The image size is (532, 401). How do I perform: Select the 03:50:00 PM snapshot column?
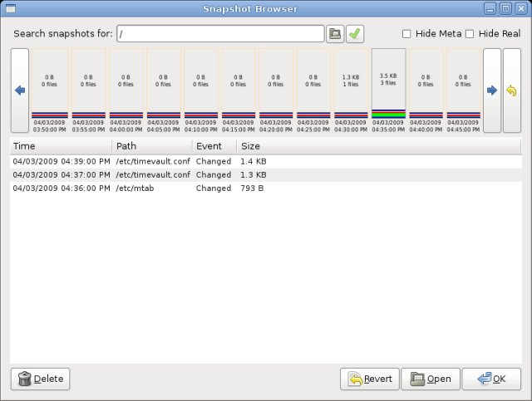50,90
